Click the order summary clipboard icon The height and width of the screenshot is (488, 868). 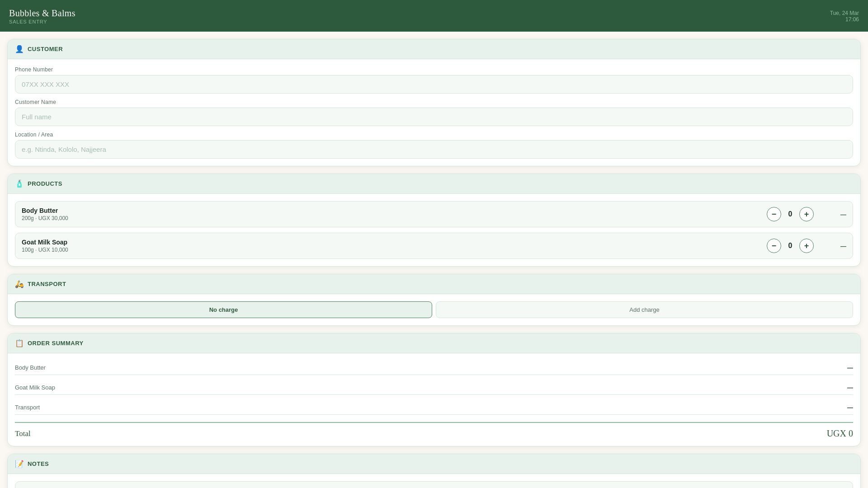click(x=19, y=343)
